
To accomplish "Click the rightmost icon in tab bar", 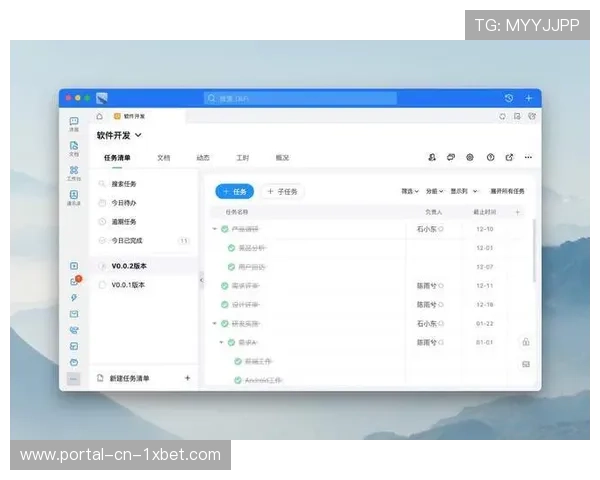I will click(532, 116).
